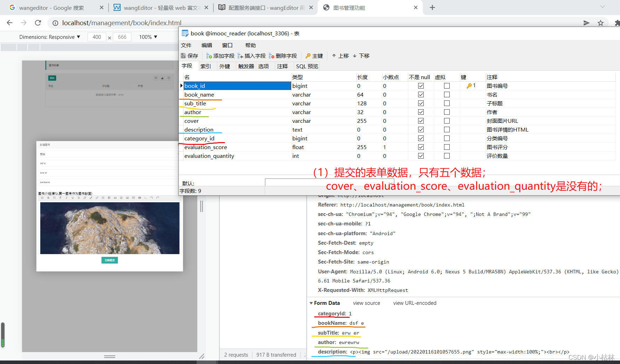Click the view source link under Form Data
The width and height of the screenshot is (620, 364).
(366, 303)
